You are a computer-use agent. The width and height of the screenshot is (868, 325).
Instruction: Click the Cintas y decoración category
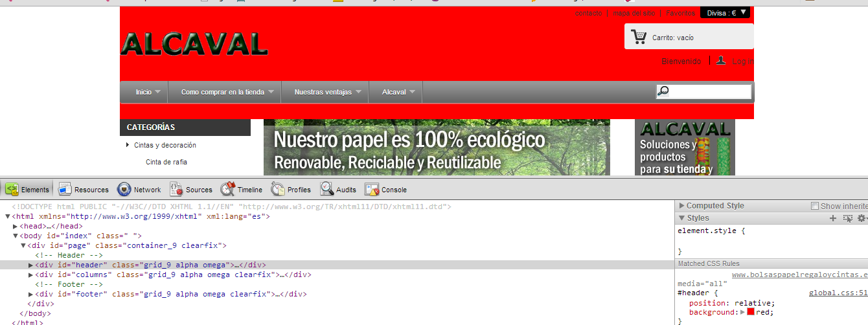[165, 145]
